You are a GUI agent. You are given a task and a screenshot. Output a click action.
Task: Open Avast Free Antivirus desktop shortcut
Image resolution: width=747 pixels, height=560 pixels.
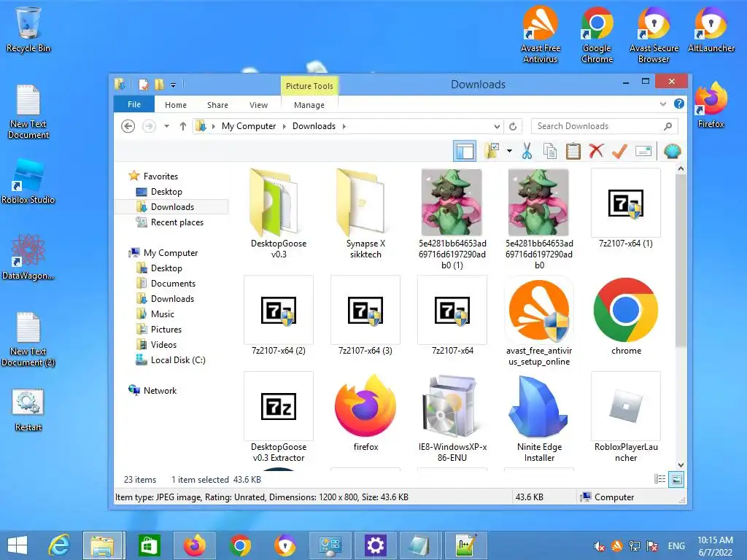point(541,35)
